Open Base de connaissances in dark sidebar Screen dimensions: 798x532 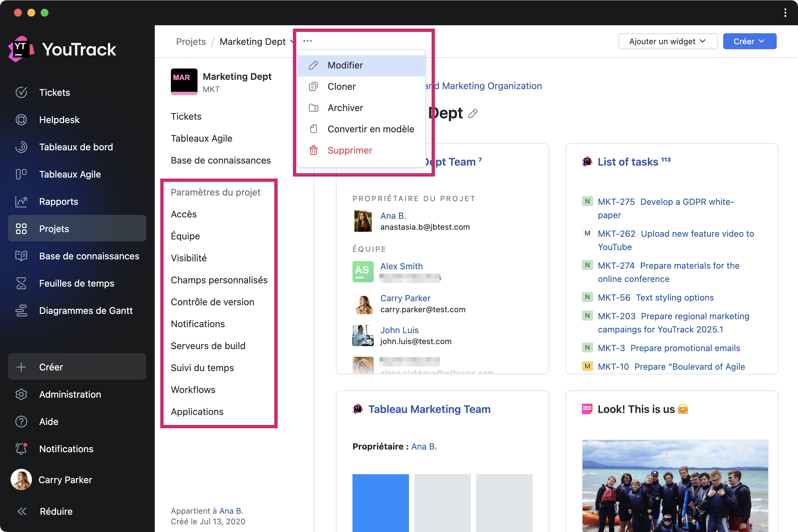[x=89, y=256]
